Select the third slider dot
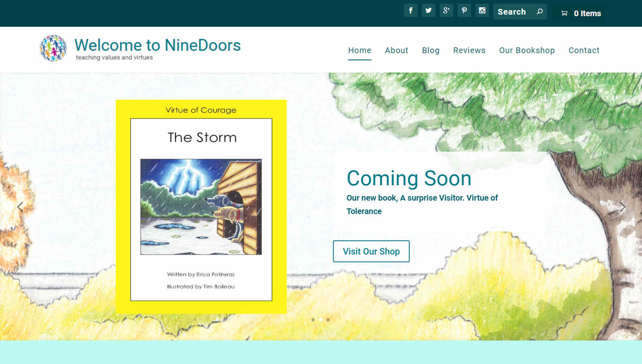 (328, 320)
